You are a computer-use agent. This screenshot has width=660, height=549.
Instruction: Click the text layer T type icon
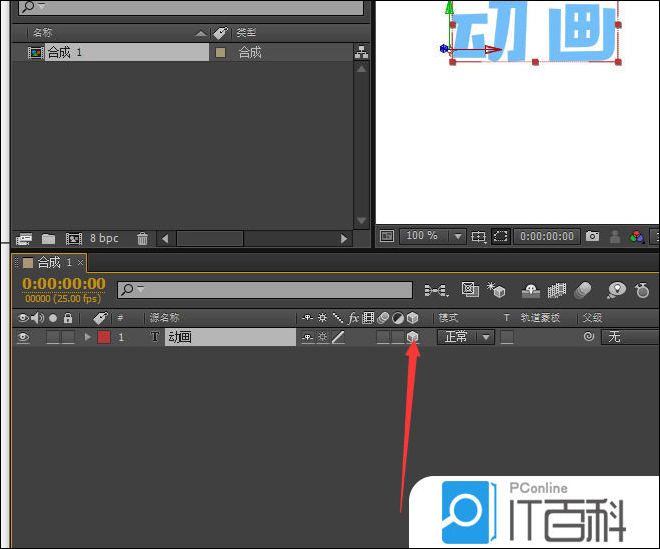pos(155,337)
